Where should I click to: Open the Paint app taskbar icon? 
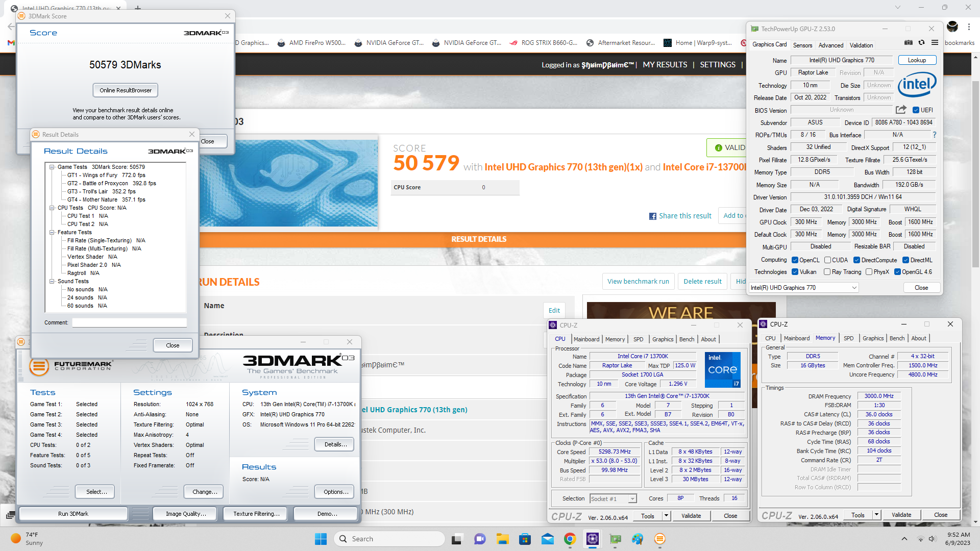click(638, 539)
